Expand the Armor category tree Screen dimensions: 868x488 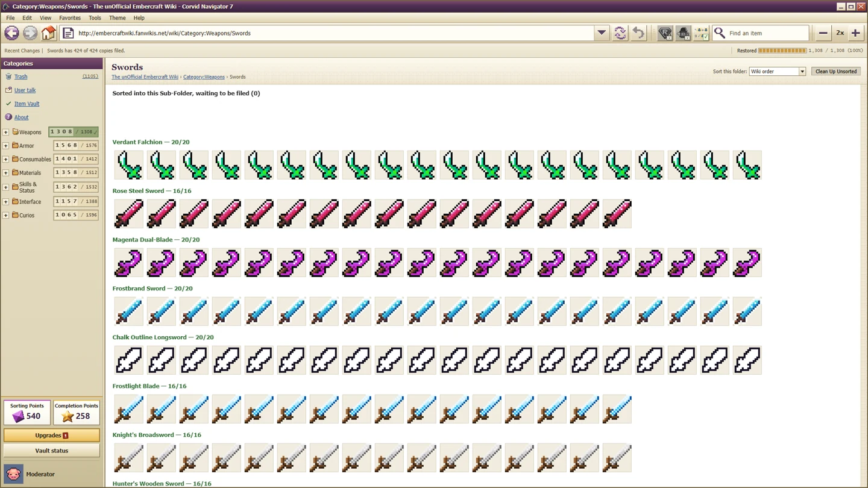(x=6, y=146)
